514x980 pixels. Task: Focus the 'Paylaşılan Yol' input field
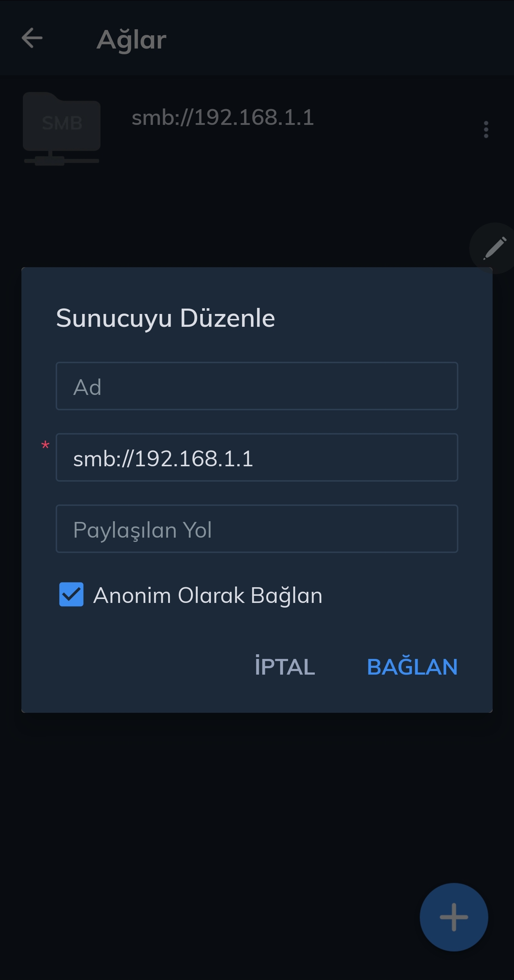[257, 529]
